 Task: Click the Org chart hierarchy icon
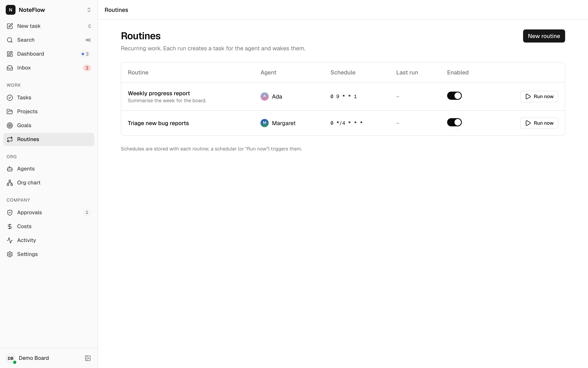10,183
